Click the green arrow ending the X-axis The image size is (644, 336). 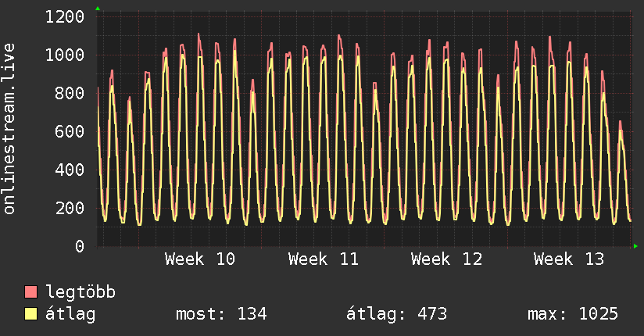(636, 246)
